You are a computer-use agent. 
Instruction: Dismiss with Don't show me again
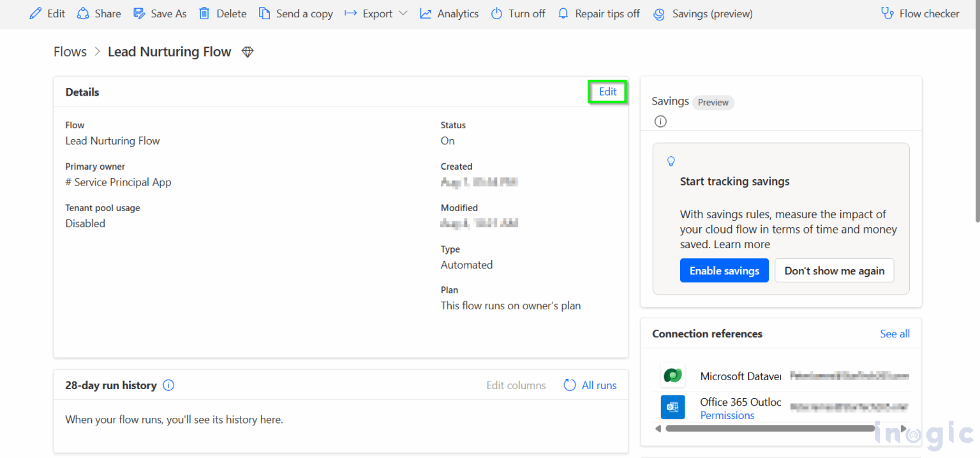(x=835, y=270)
